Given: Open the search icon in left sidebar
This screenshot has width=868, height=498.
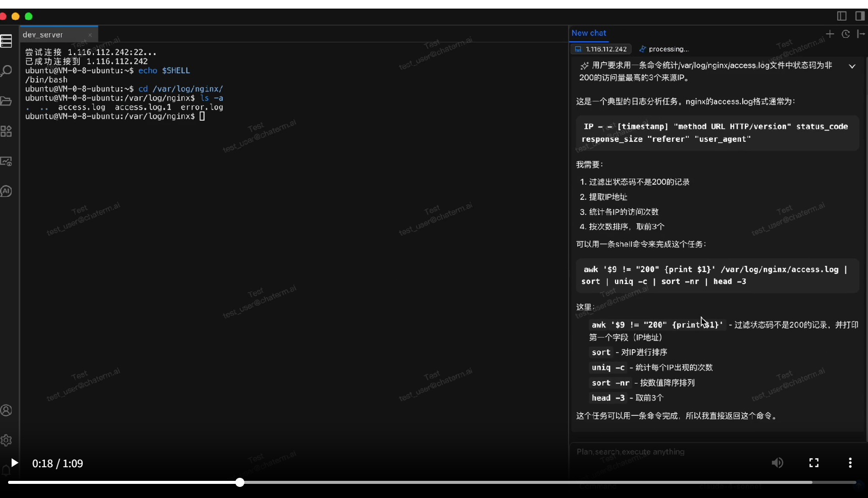Looking at the screenshot, I should click(x=6, y=71).
